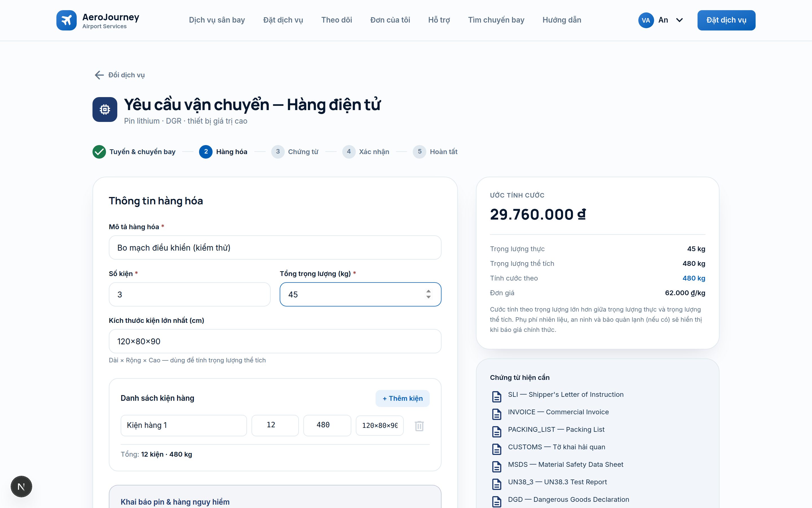
Task: Go to Tìm chuyến bay
Action: point(496,20)
